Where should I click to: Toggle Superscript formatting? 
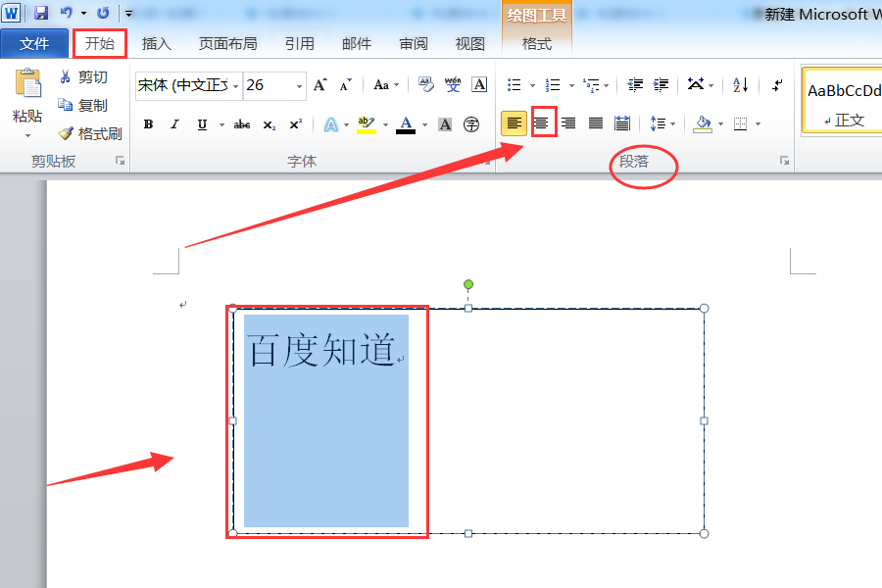point(296,124)
